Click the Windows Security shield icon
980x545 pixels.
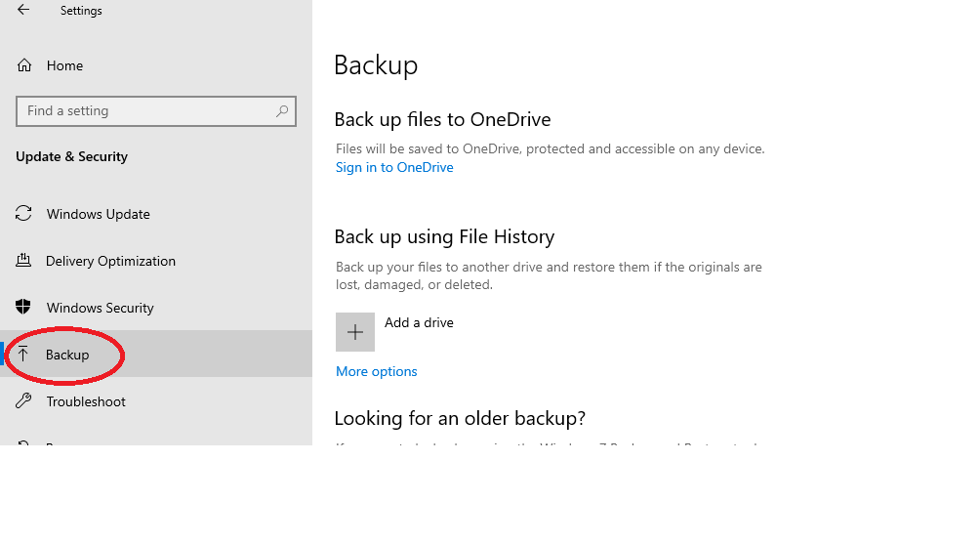pyautogui.click(x=23, y=307)
